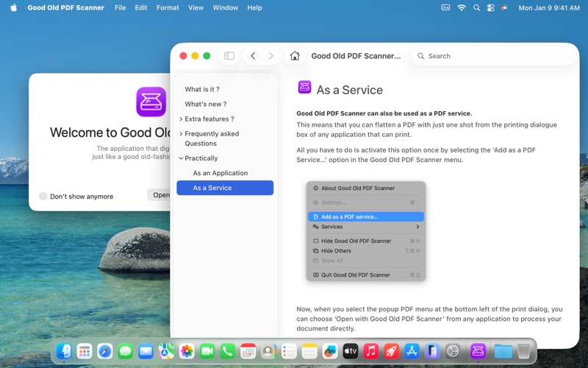Open Messages in the dock

pos(125,352)
